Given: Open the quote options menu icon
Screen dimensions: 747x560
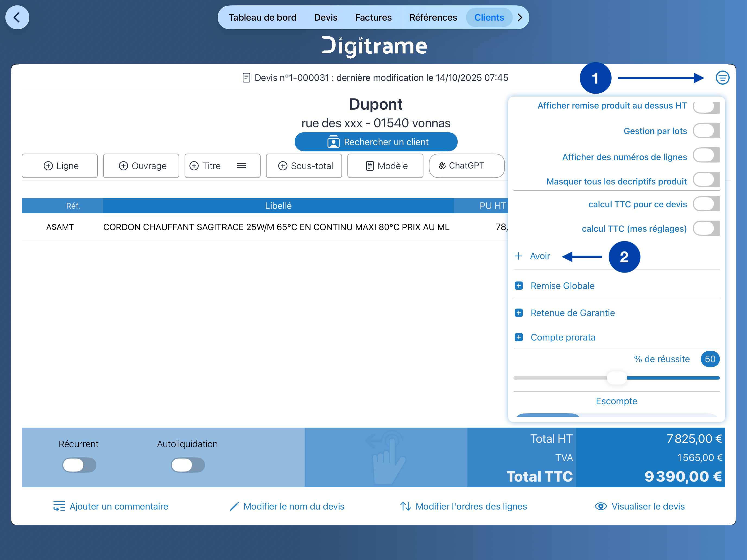Looking at the screenshot, I should coord(722,78).
